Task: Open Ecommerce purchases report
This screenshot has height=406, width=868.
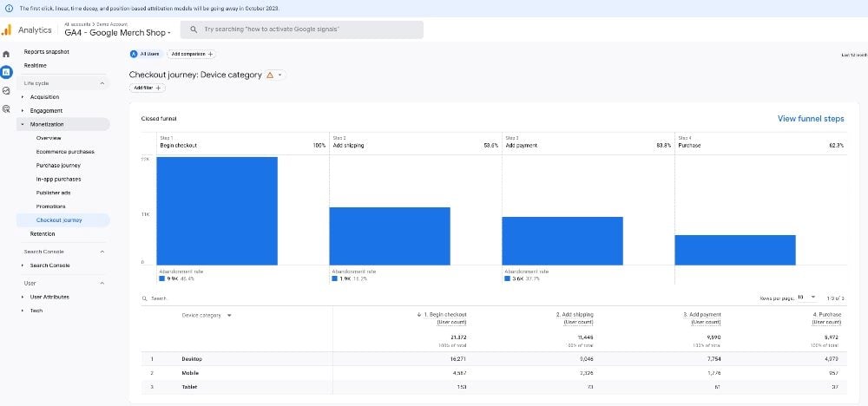Action: click(65, 152)
